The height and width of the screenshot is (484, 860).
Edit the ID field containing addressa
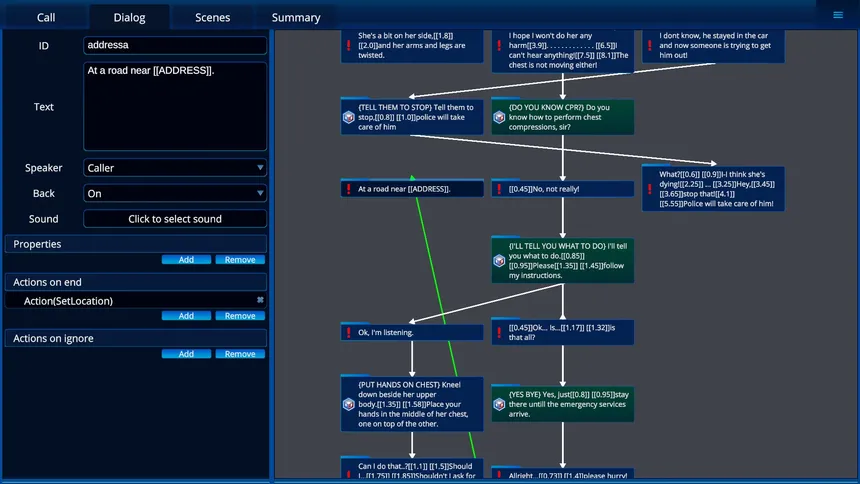point(175,45)
